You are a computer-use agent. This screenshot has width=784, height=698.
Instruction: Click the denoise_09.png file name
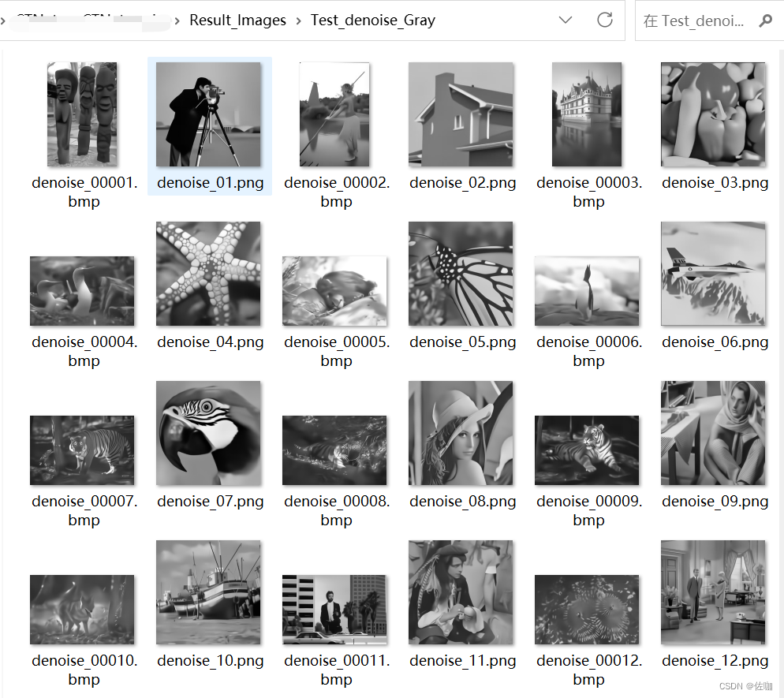tap(715, 502)
